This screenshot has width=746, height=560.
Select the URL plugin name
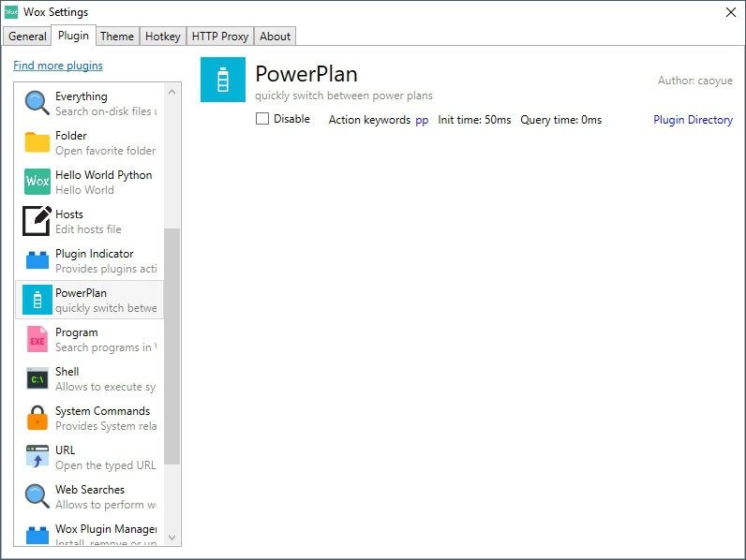click(66, 450)
